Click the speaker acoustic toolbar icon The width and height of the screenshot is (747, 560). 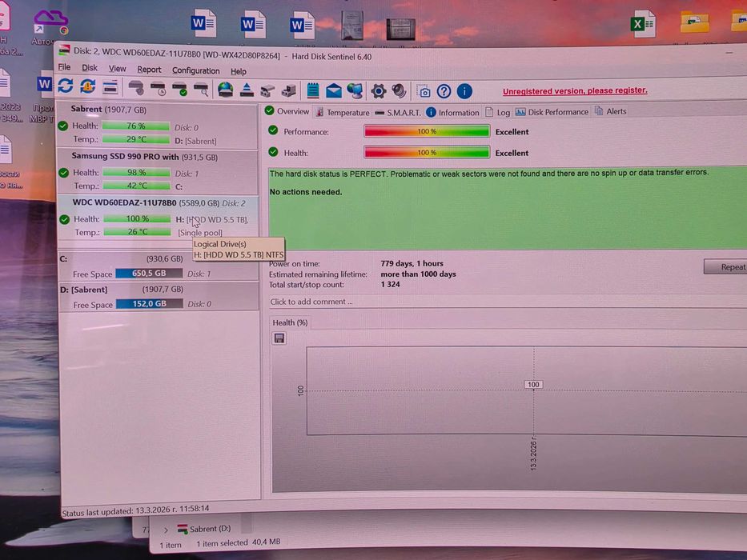pyautogui.click(x=399, y=91)
